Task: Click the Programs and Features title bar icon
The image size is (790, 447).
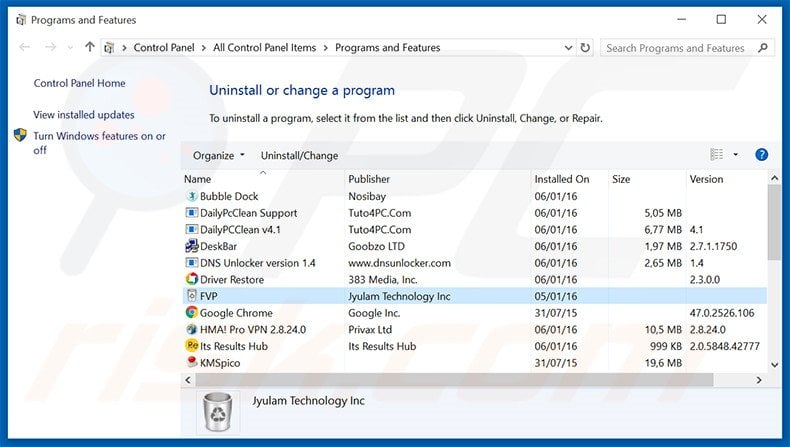Action: (21, 20)
